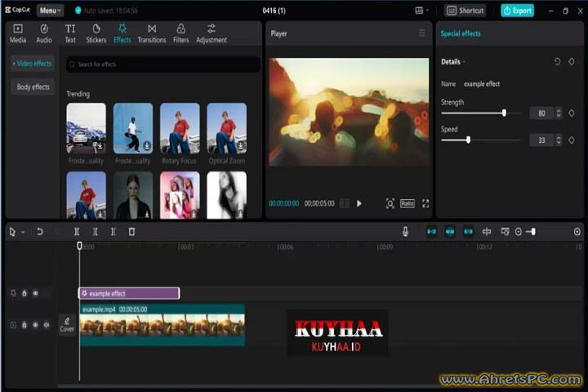Lock the effect track
588x392 pixels.
[x=24, y=293]
